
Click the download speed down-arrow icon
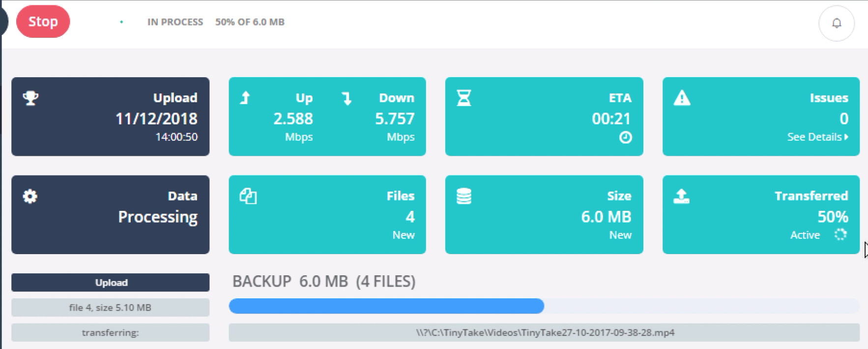click(x=347, y=98)
